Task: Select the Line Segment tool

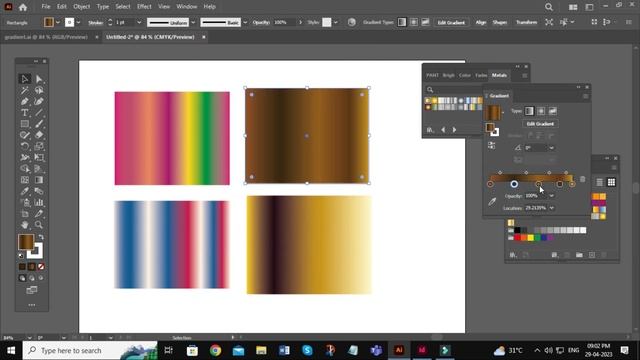Action: coord(39,113)
